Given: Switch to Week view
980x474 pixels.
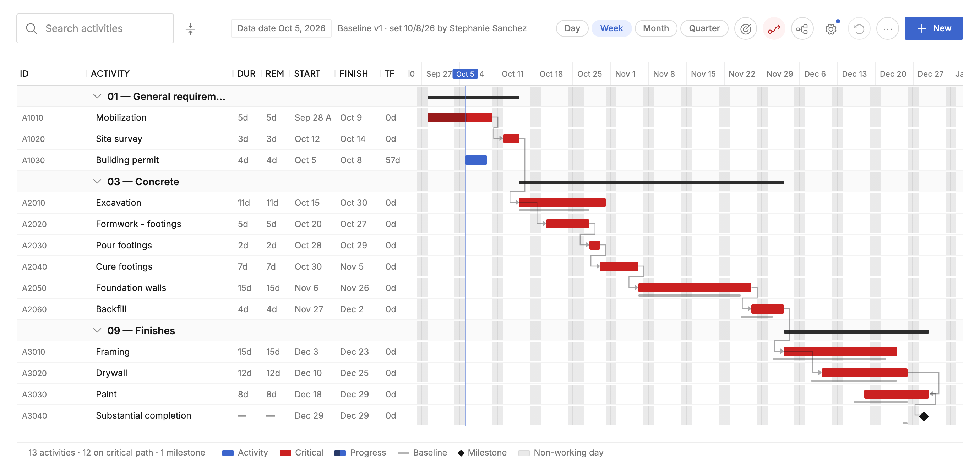Looking at the screenshot, I should 611,28.
